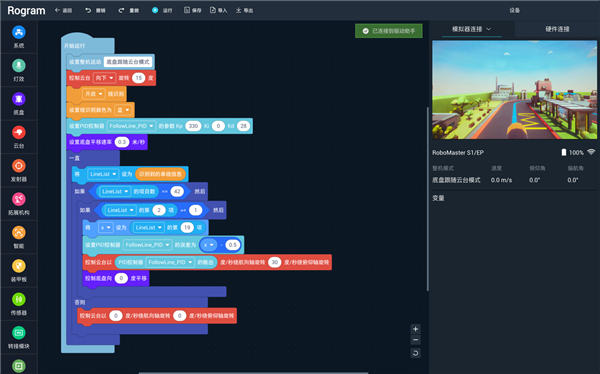Export the program with the 导出 button

[244, 10]
